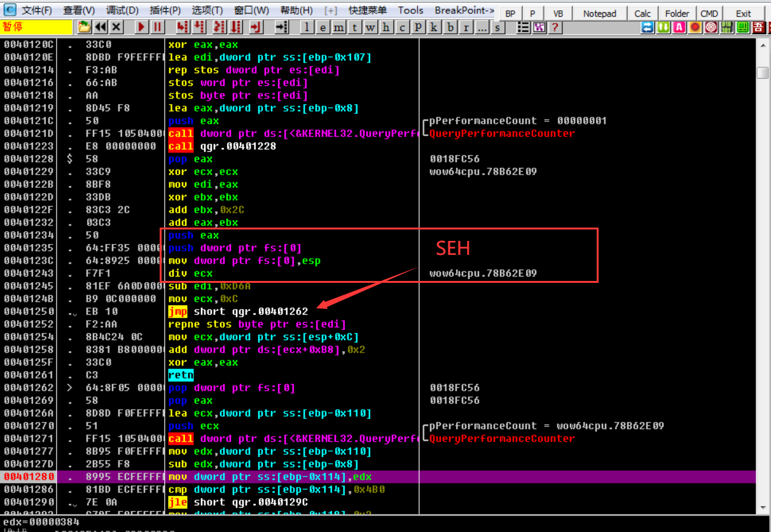The height and width of the screenshot is (532, 771).
Task: Open Executable modules with 'e' button
Action: (x=323, y=27)
